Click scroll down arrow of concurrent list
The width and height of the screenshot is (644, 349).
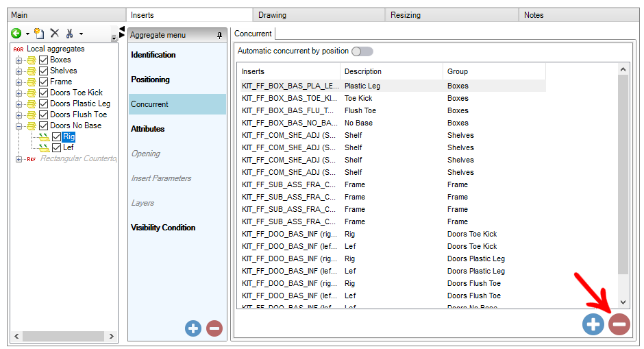point(623,302)
